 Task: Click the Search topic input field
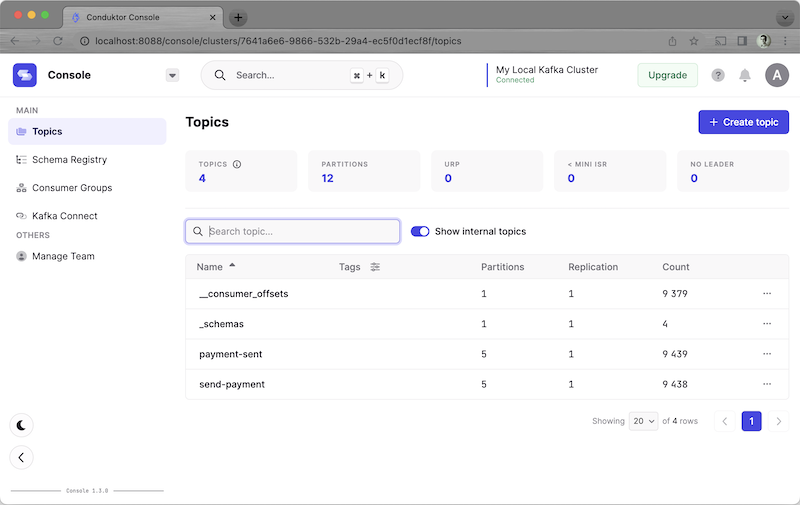click(x=292, y=232)
